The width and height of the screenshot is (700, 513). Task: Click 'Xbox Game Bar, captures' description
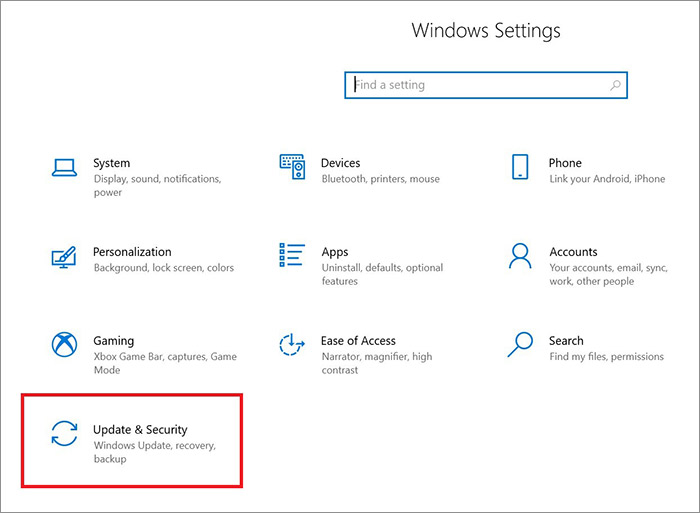[x=165, y=363]
